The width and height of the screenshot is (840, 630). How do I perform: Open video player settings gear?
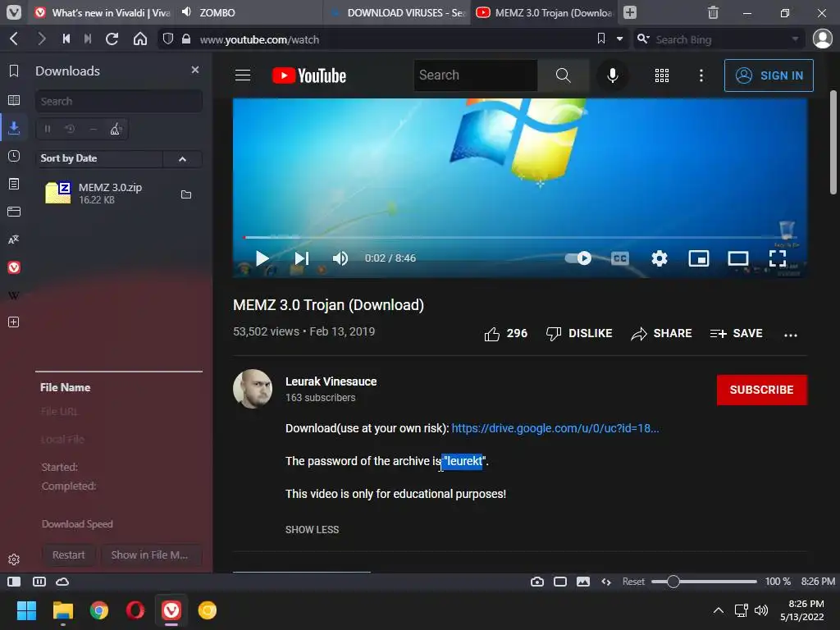(x=660, y=258)
